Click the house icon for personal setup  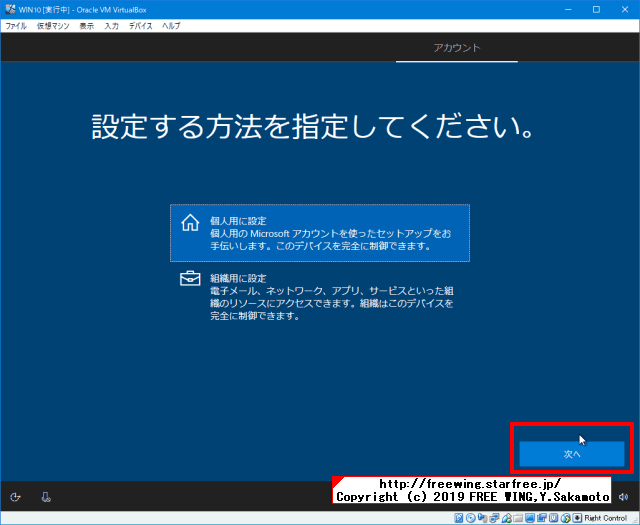click(x=190, y=223)
